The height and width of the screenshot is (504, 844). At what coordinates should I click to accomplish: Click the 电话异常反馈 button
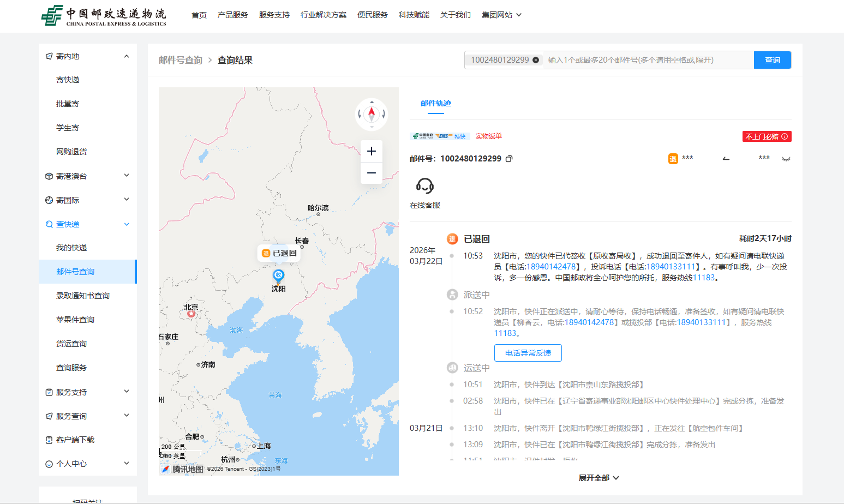pyautogui.click(x=528, y=353)
